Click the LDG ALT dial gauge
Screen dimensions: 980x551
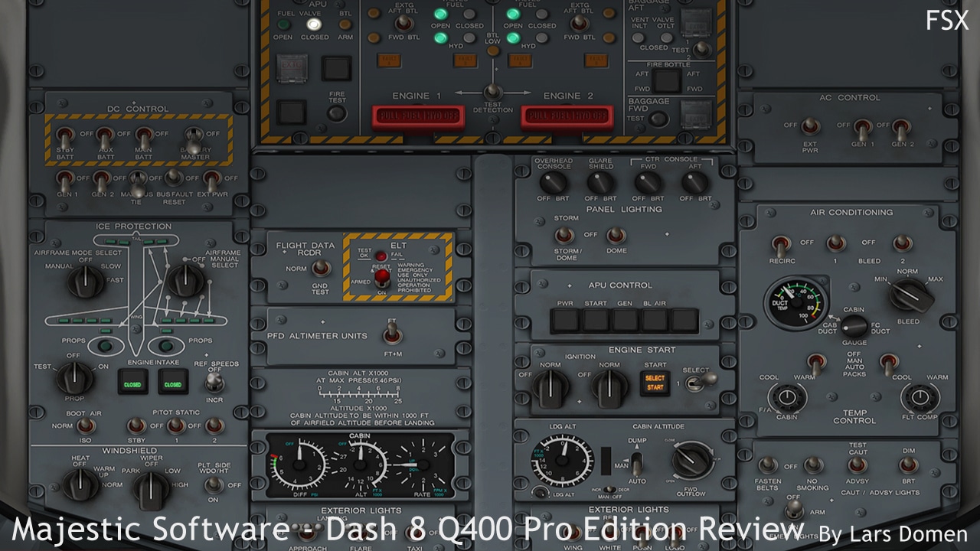(564, 459)
